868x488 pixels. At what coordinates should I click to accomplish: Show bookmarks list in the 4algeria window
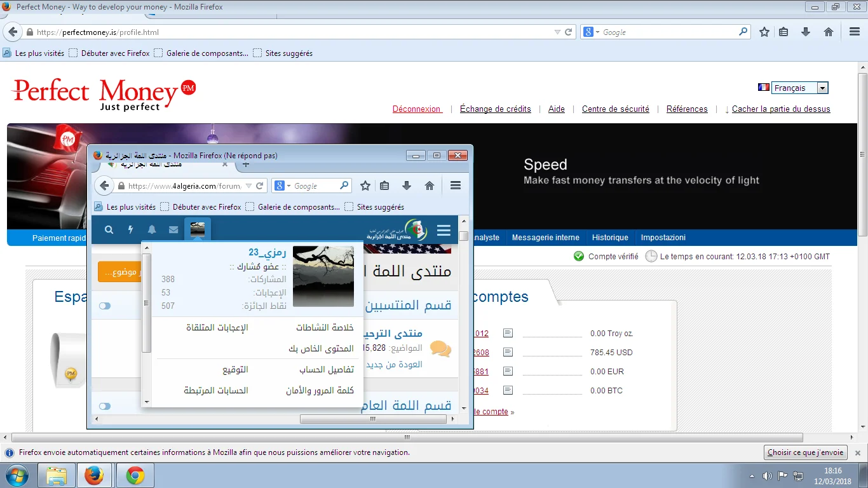coord(385,186)
